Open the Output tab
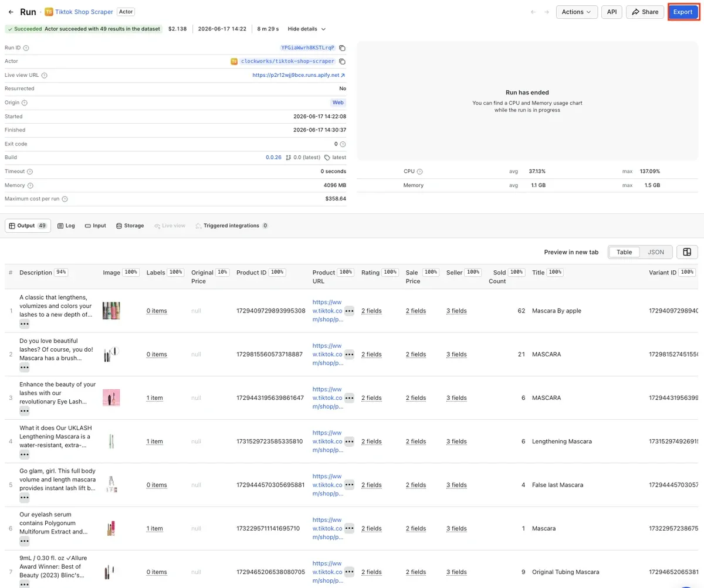This screenshot has height=588, width=704. point(28,226)
